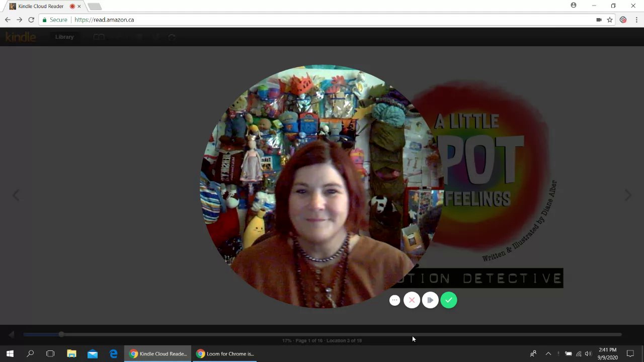644x362 pixels.
Task: Open Loom's more options (three dots) button
Action: [x=395, y=300]
